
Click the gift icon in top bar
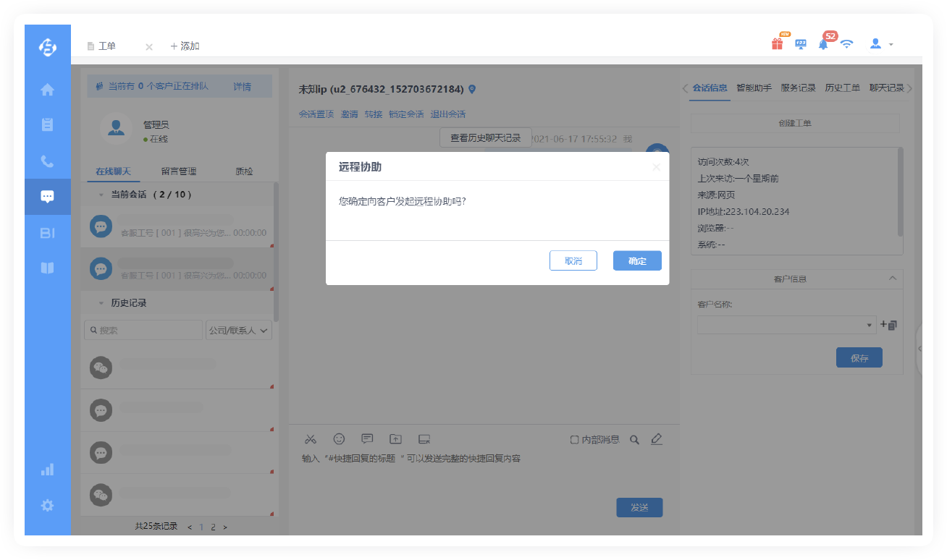777,44
